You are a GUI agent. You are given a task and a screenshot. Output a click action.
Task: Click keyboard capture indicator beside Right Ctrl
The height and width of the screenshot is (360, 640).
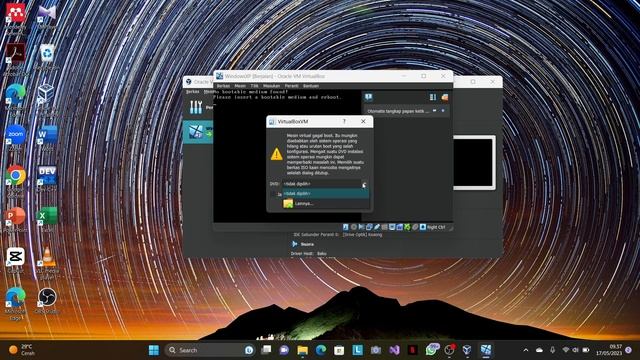(423, 227)
